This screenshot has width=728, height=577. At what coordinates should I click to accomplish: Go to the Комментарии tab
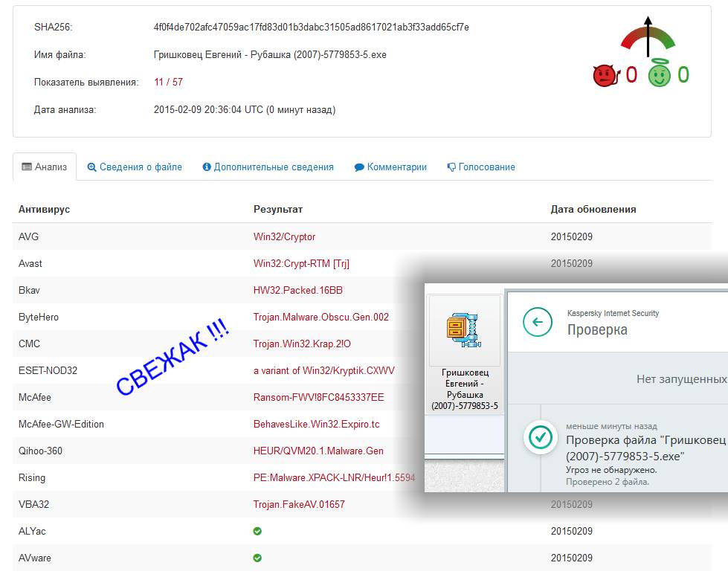tap(390, 167)
